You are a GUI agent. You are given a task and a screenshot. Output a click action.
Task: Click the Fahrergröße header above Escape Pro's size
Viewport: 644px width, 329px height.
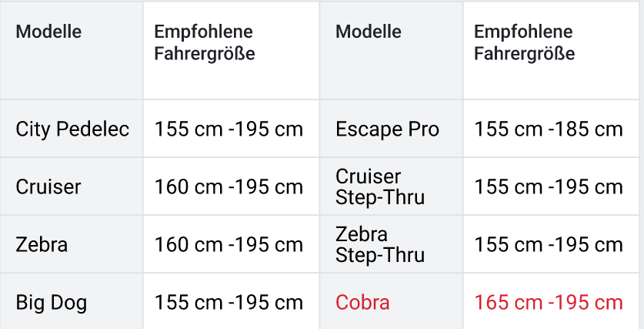(524, 43)
